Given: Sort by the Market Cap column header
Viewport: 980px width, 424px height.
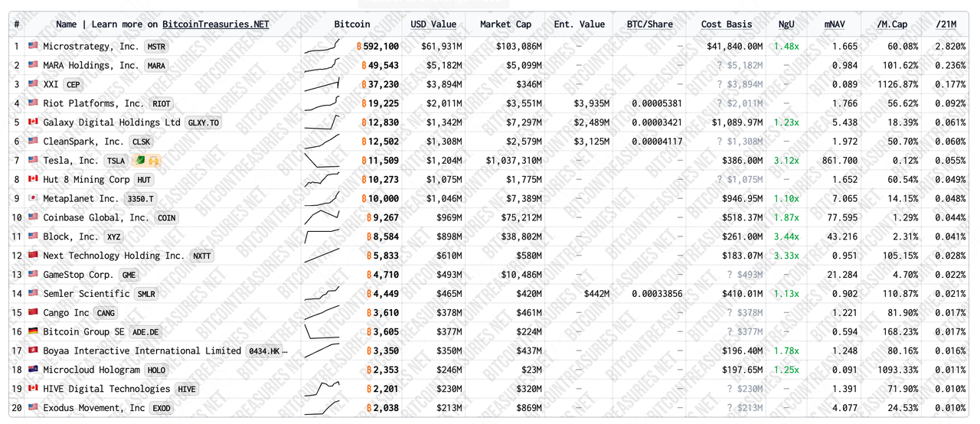Looking at the screenshot, I should coord(505,24).
